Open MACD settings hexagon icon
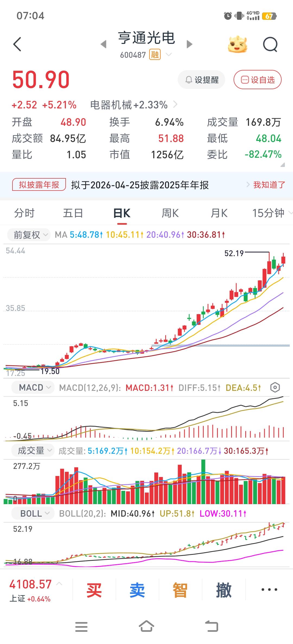 point(275,388)
